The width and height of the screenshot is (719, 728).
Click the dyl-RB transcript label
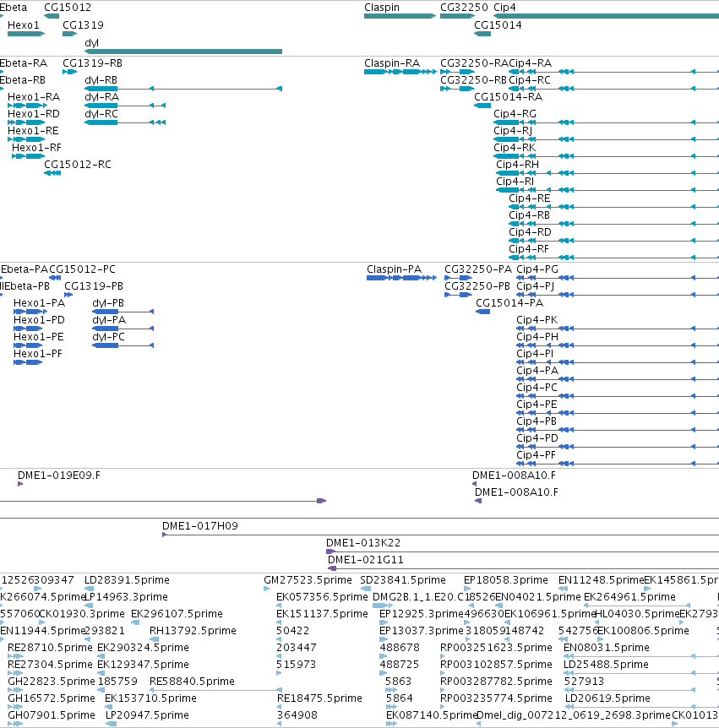101,80
